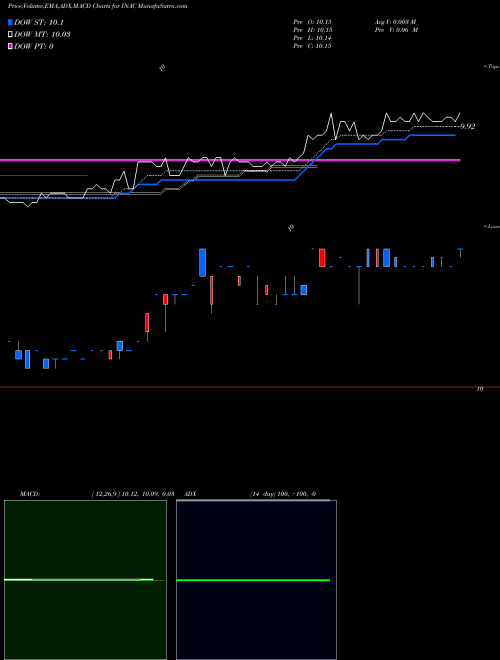500x660 pixels.
Task: Click the MACD (12,26,9) values text
Action: tap(133, 494)
